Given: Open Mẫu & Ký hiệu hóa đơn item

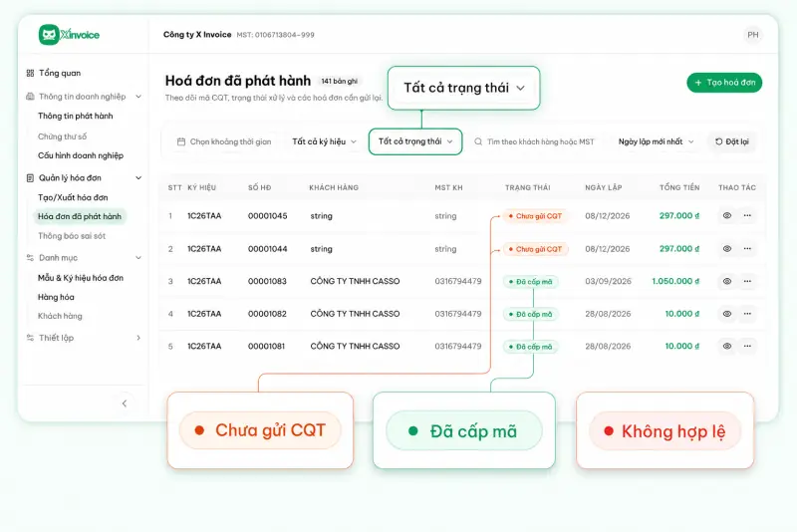Looking at the screenshot, I should click(81, 278).
